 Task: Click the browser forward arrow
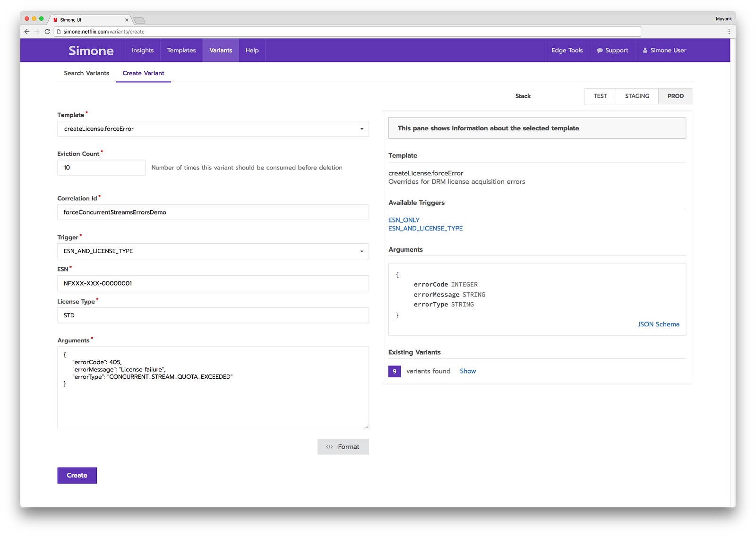point(37,32)
